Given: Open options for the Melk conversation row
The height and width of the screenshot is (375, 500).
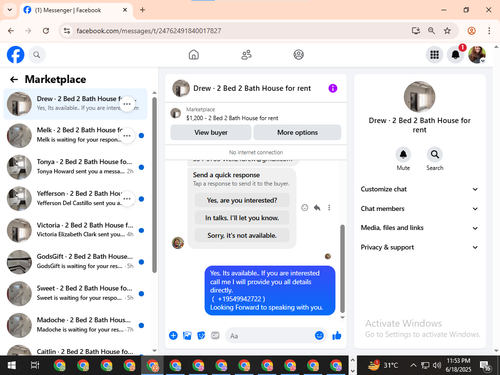Looking at the screenshot, I should click(x=127, y=136).
